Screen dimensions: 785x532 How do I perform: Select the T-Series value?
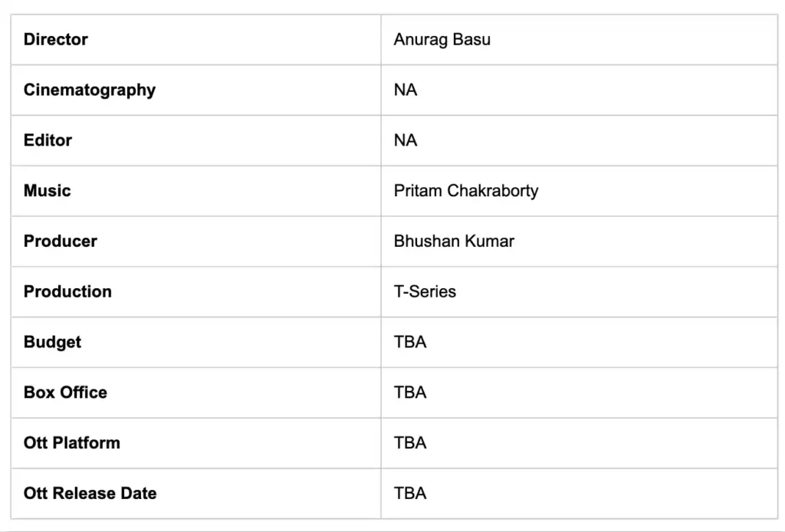pos(425,291)
